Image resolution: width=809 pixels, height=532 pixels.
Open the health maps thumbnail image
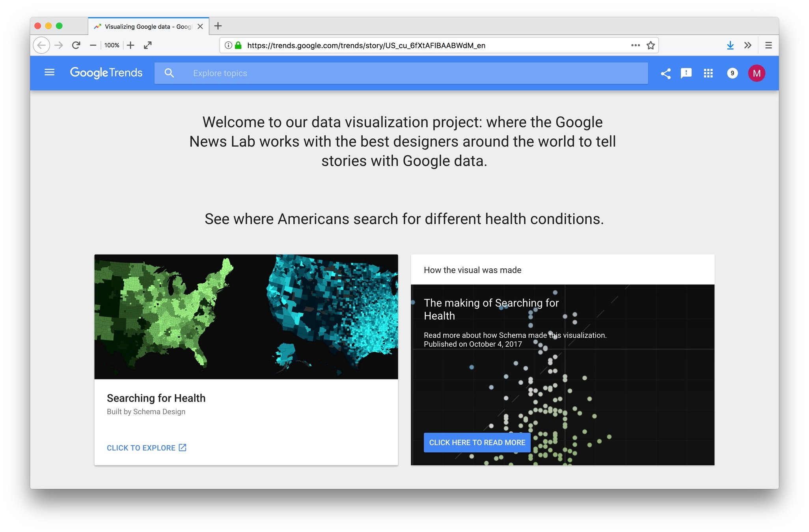(246, 317)
